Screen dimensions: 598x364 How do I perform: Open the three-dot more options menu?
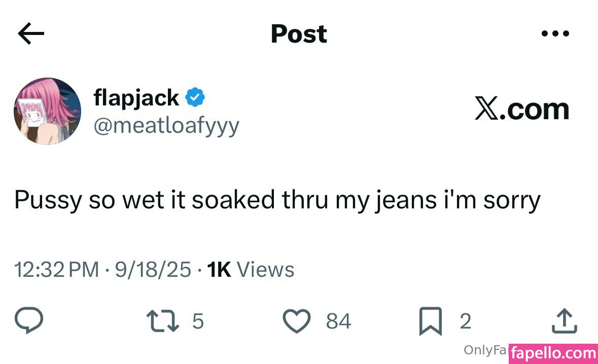(x=555, y=34)
